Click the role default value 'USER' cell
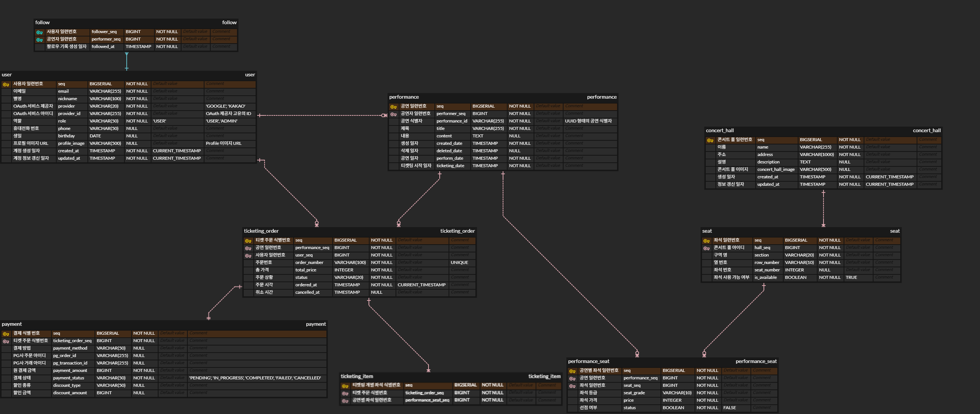The height and width of the screenshot is (414, 980). [159, 121]
